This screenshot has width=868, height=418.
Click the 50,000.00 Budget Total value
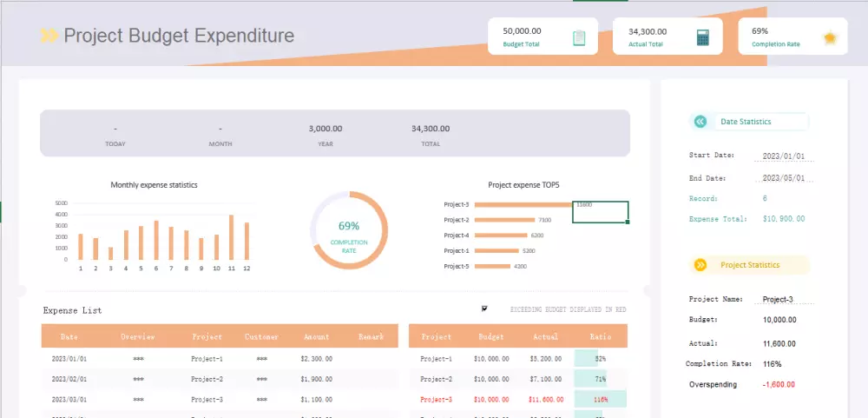tap(522, 31)
